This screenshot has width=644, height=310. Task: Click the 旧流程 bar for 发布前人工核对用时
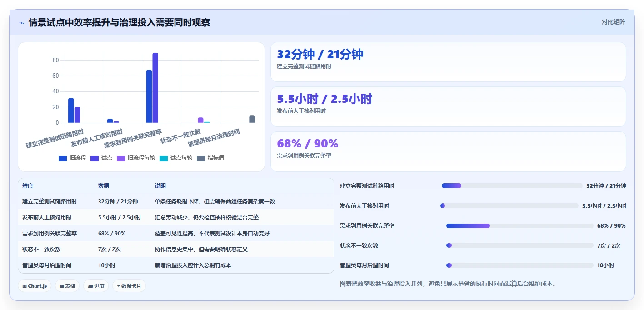point(110,121)
